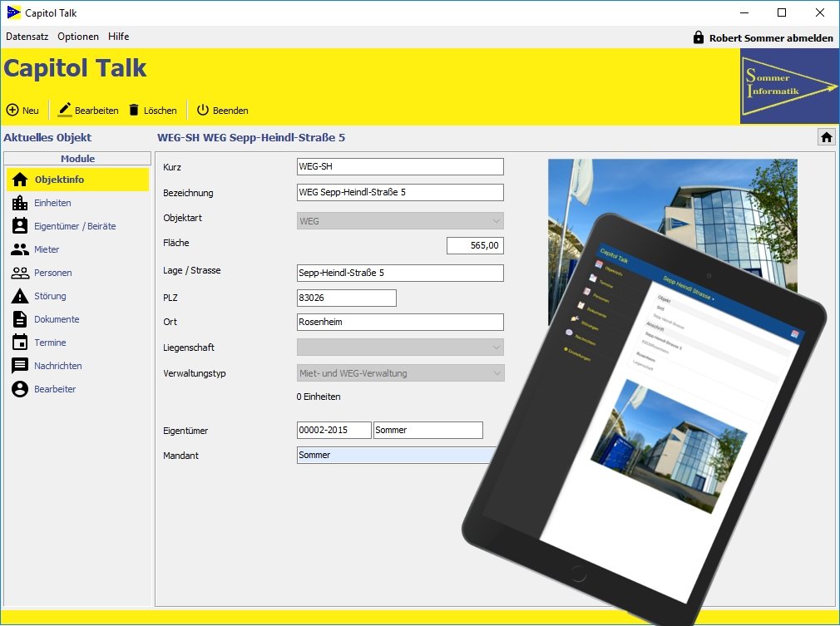Open the Objektart dropdown
The image size is (840, 626).
coord(400,220)
